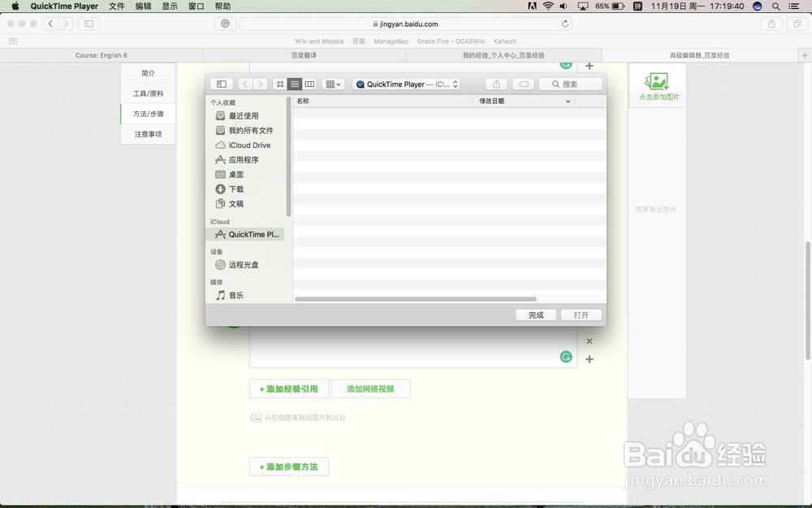The image size is (812, 508).
Task: Open the 文件 menu in the menu bar
Action: tap(116, 6)
